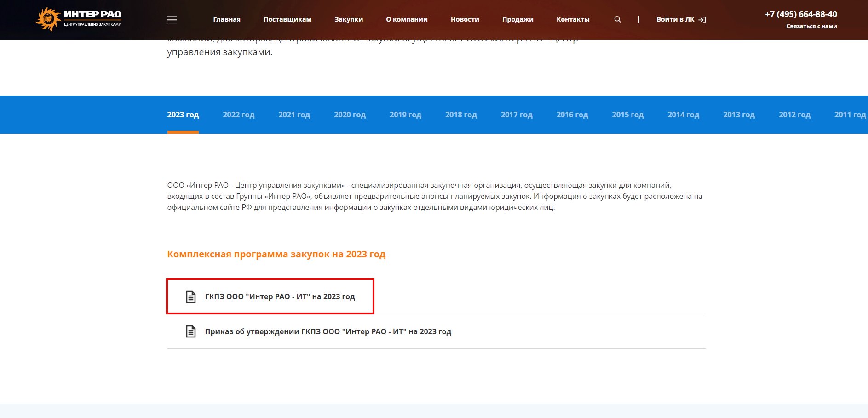The image size is (868, 418).
Task: Switch to the 2018 год tab
Action: point(461,115)
